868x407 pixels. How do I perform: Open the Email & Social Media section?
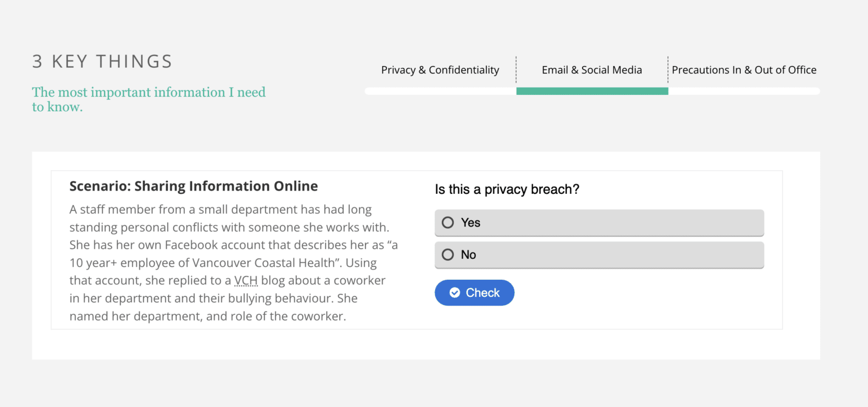click(592, 70)
